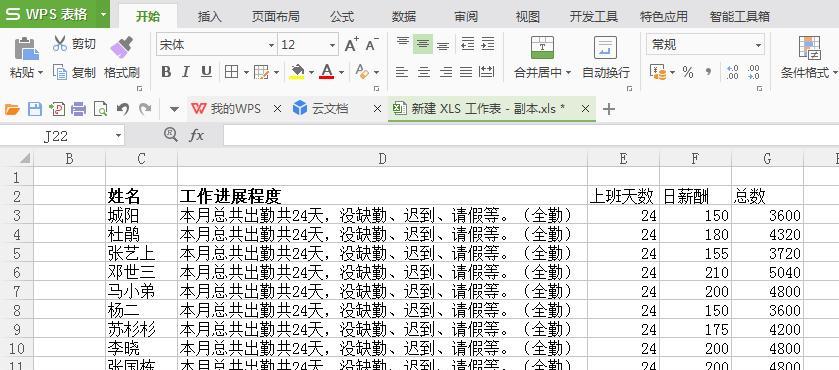Align text left

(x=402, y=72)
